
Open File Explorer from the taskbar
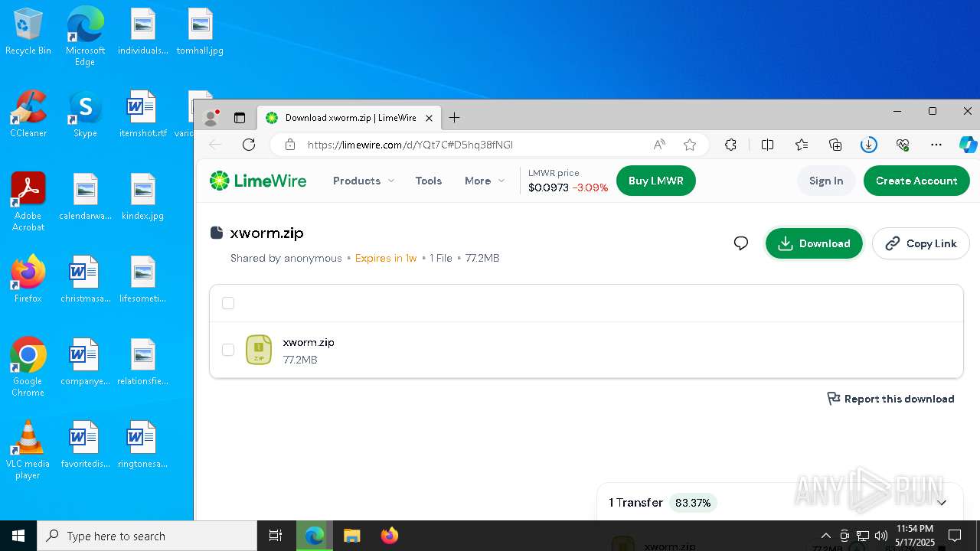click(351, 536)
